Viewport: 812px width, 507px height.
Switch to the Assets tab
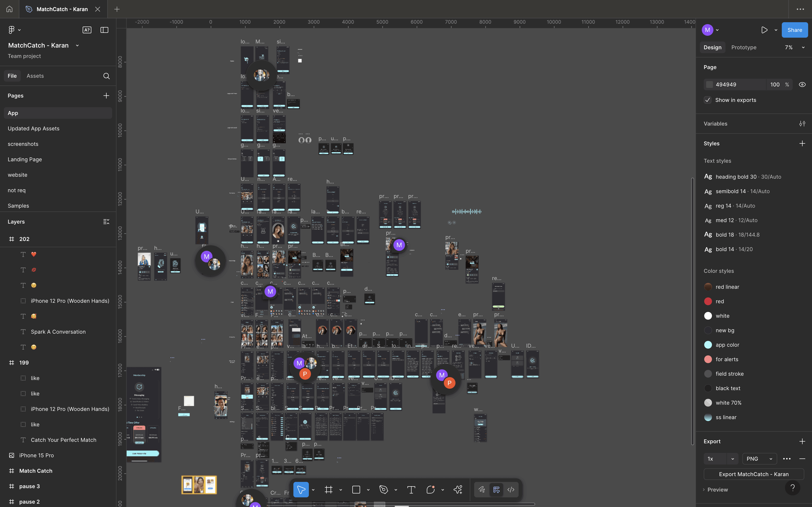[x=35, y=76]
